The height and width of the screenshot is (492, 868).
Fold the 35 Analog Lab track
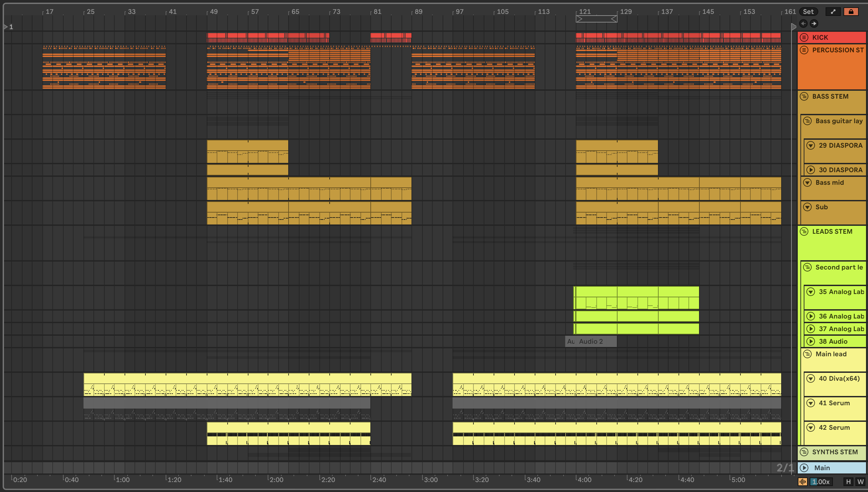coord(811,292)
